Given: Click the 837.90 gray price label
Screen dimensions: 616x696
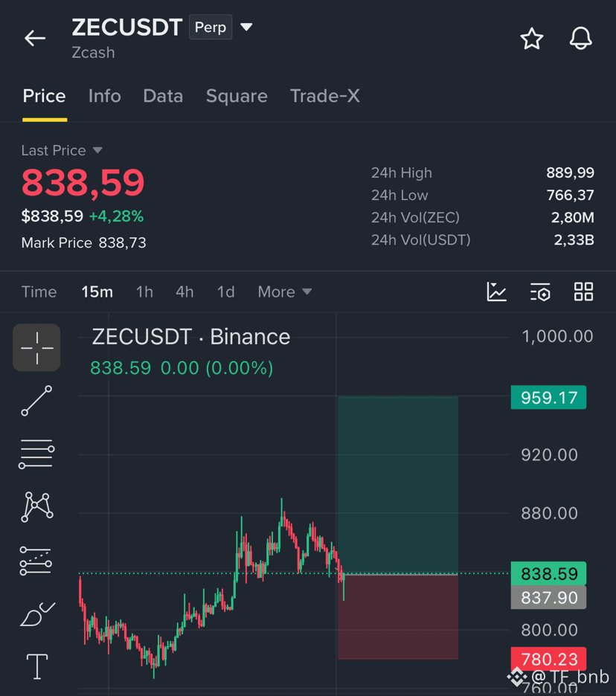Looking at the screenshot, I should (548, 597).
